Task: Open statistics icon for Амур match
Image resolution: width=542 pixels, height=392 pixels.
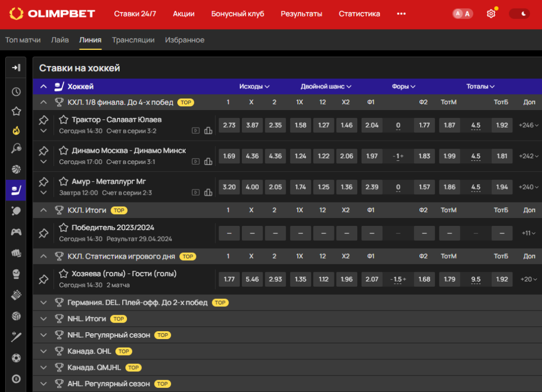Action: [208, 193]
